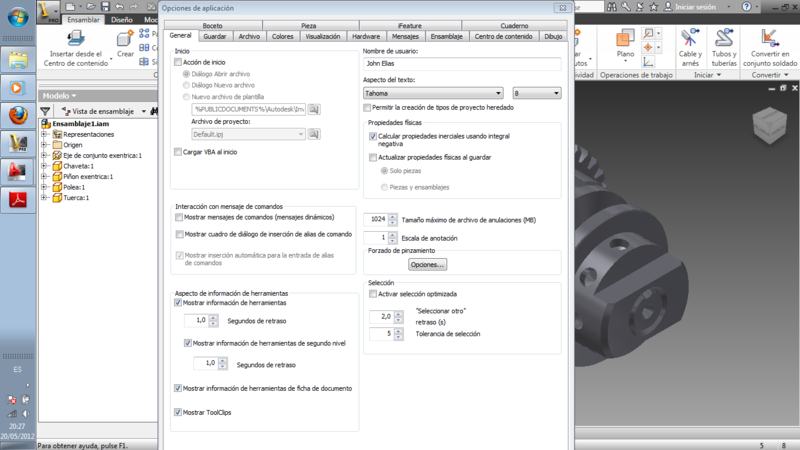This screenshot has width=800, height=450.
Task: Open Windows Explorer folder from taskbar
Action: tap(18, 60)
